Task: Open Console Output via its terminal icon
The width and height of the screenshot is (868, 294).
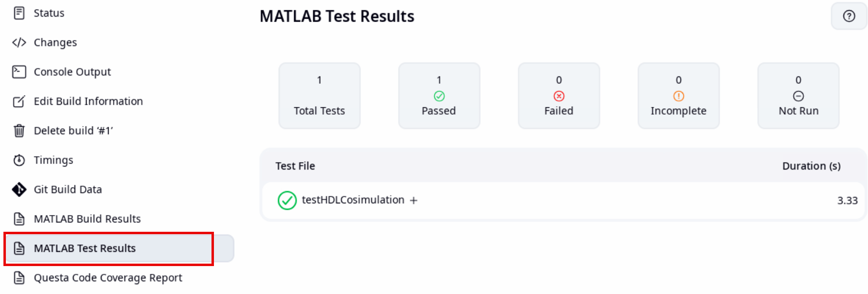Action: pyautogui.click(x=19, y=72)
